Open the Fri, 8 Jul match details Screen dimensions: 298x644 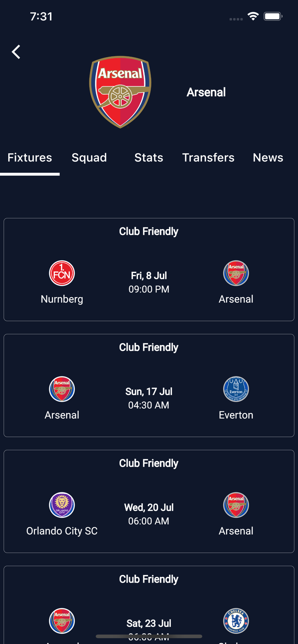[x=149, y=282]
